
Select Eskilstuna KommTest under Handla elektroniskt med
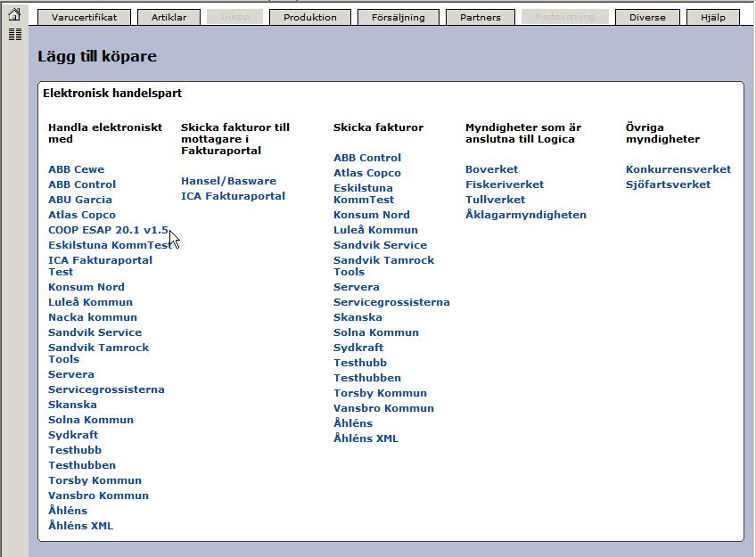110,245
